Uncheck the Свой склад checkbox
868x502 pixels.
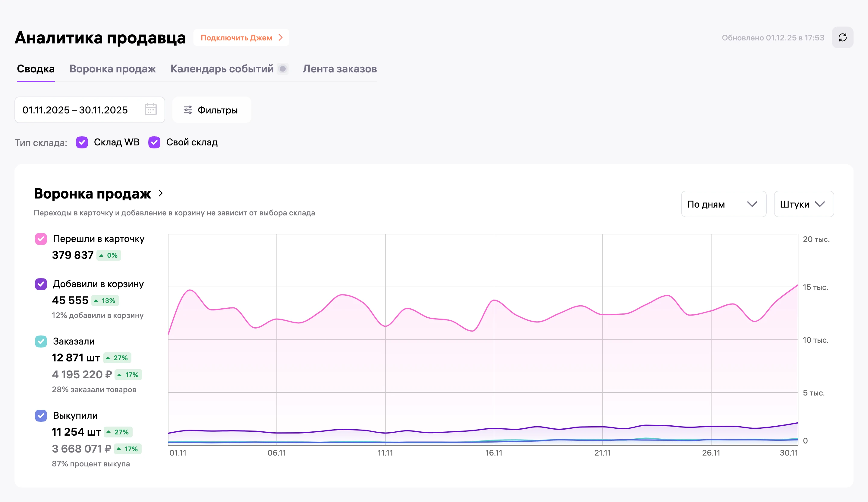coord(154,142)
